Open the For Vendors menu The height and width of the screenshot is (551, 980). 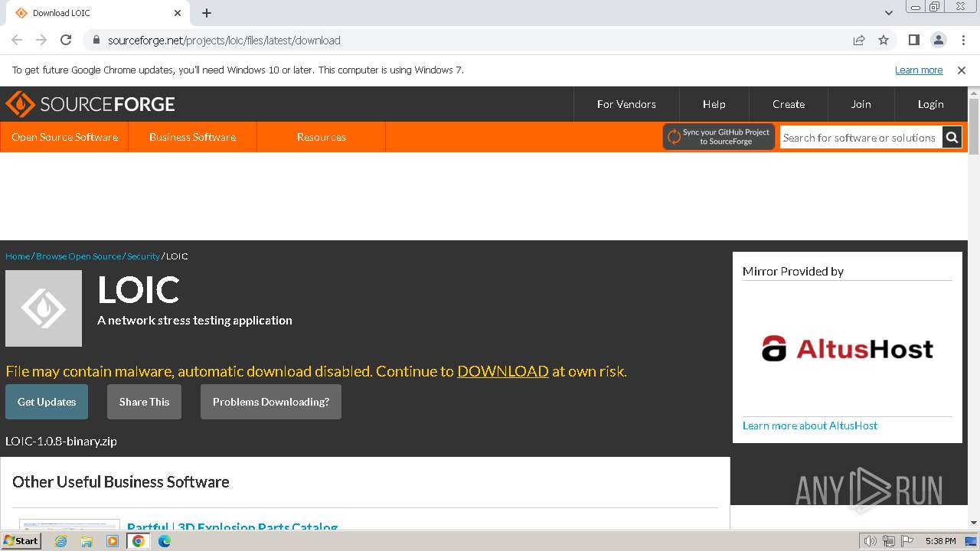[x=626, y=104]
